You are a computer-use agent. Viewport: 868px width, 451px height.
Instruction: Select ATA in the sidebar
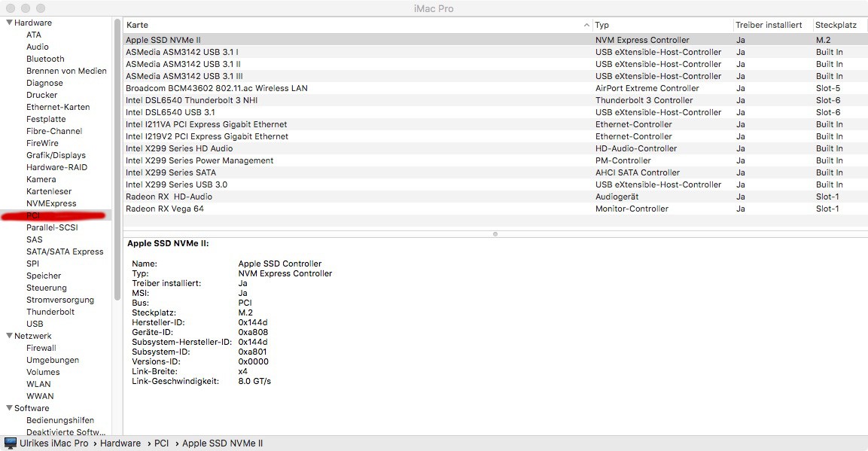pos(34,35)
